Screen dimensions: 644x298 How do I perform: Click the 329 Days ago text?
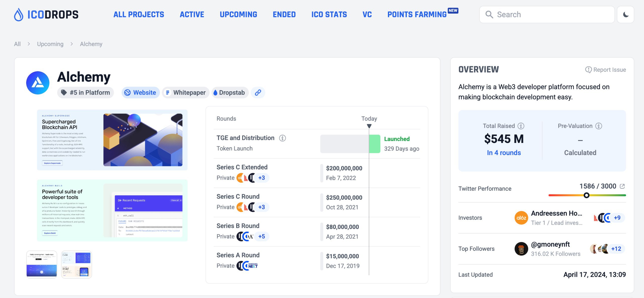tap(401, 149)
